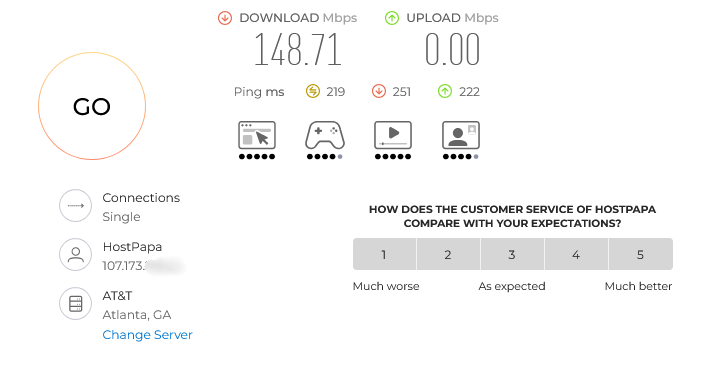Click the video streaming rating icon
Image resolution: width=709 pixels, height=366 pixels.
click(x=392, y=135)
